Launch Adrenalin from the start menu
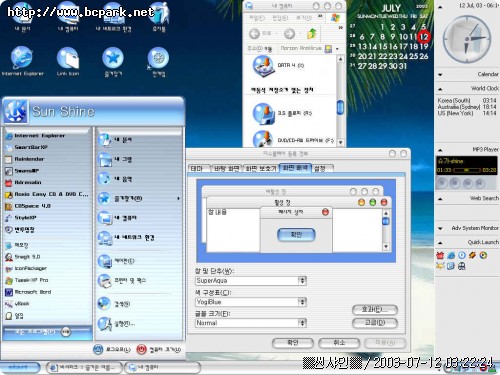 pos(23,183)
